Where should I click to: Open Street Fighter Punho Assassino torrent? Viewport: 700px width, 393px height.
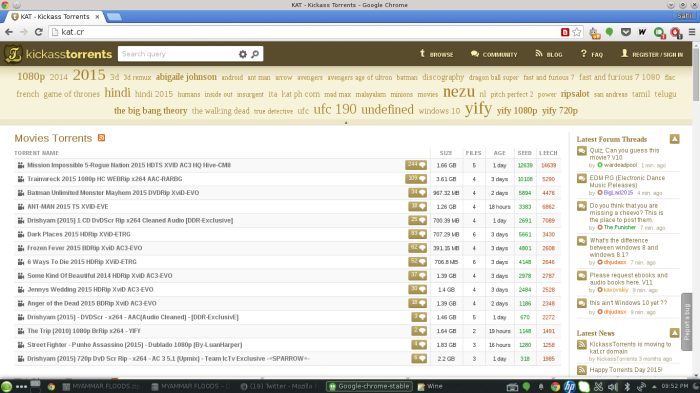(134, 345)
